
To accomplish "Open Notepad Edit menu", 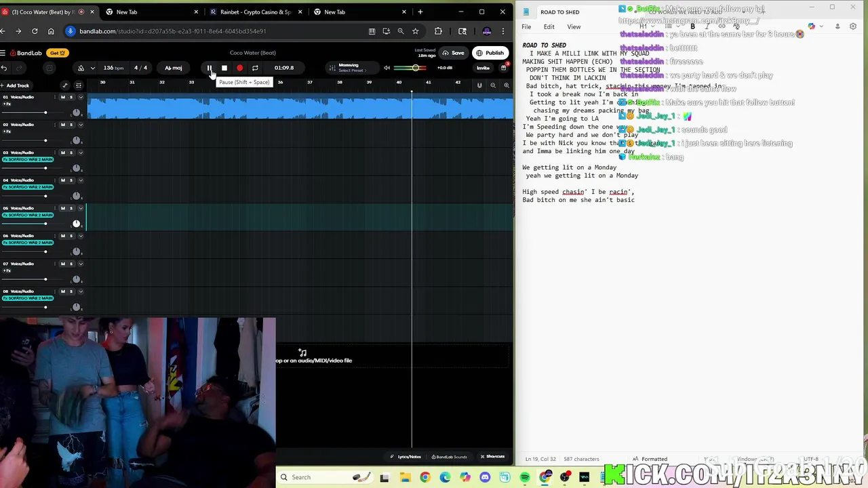I will click(549, 27).
